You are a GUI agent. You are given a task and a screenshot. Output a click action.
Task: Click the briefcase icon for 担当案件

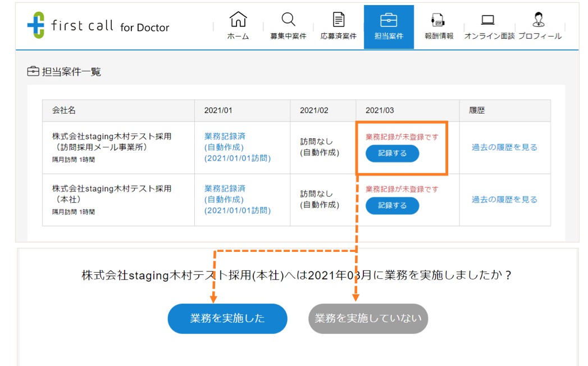point(389,20)
